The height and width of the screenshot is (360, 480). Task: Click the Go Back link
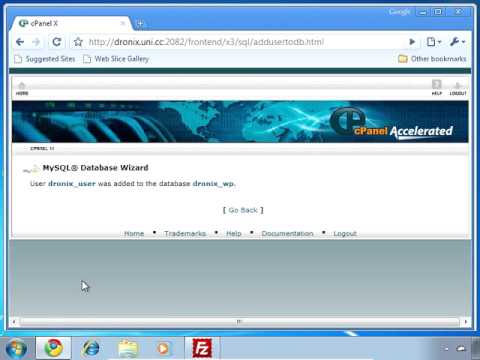243,210
